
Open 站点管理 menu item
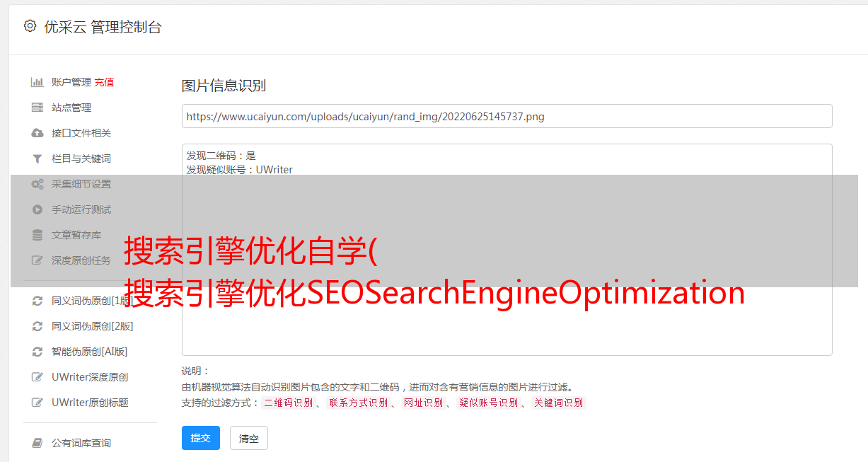(x=71, y=108)
